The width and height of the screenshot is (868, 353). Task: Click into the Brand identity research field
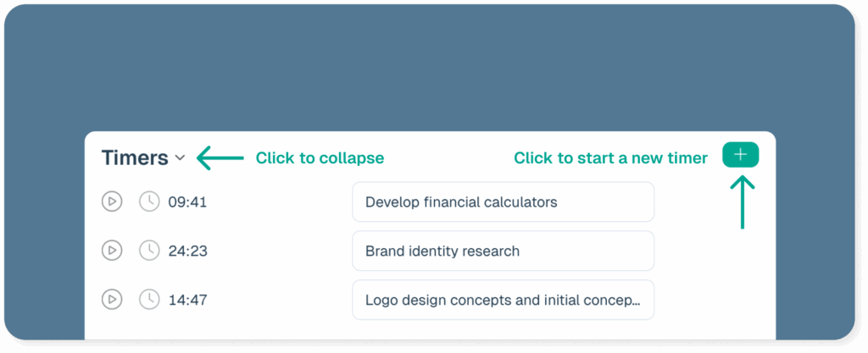(504, 251)
